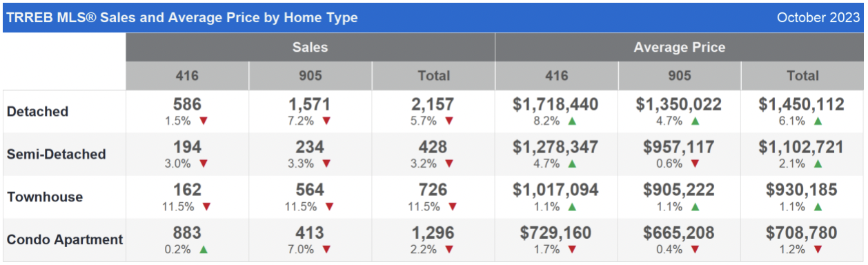Click the red down arrow beside 1.7%

click(x=572, y=249)
